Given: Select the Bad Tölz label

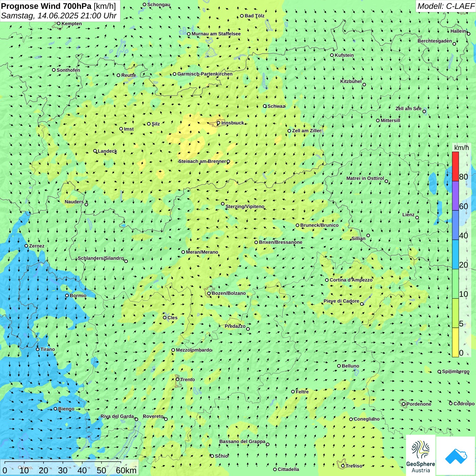Looking at the screenshot, I should click(x=254, y=16).
